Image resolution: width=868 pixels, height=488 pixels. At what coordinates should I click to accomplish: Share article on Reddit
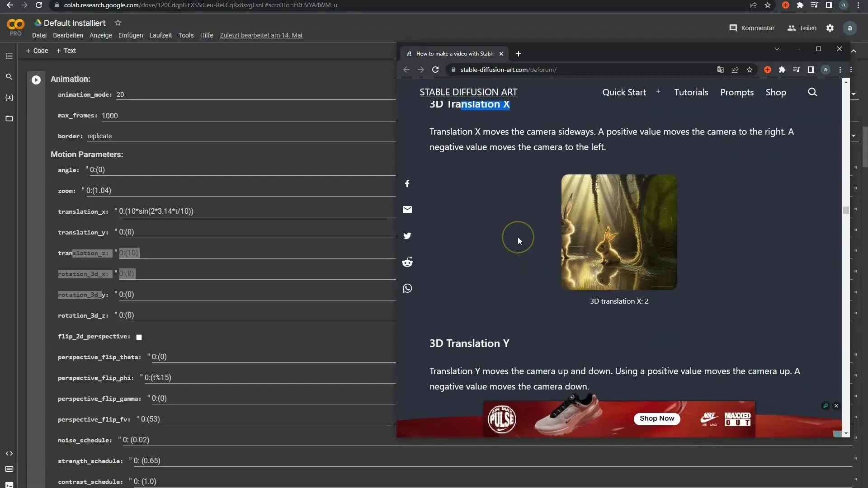pyautogui.click(x=407, y=262)
